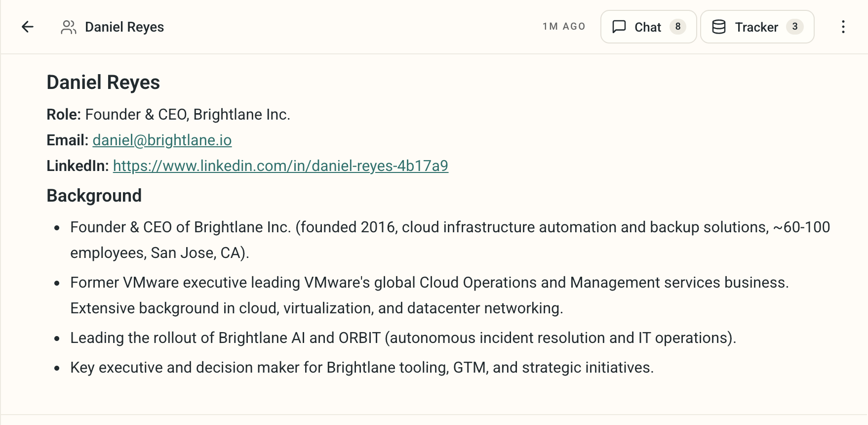Click the bullet about Brightlane AI and ORBIT rollout

click(x=403, y=338)
